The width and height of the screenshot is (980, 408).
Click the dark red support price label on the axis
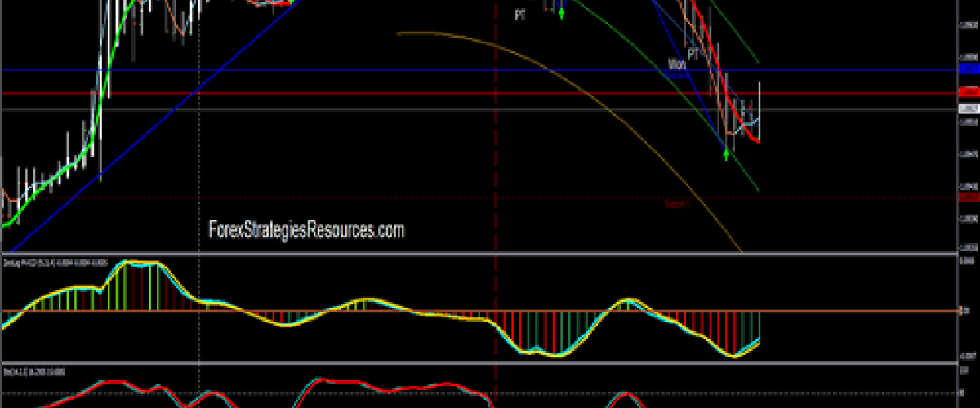click(969, 197)
